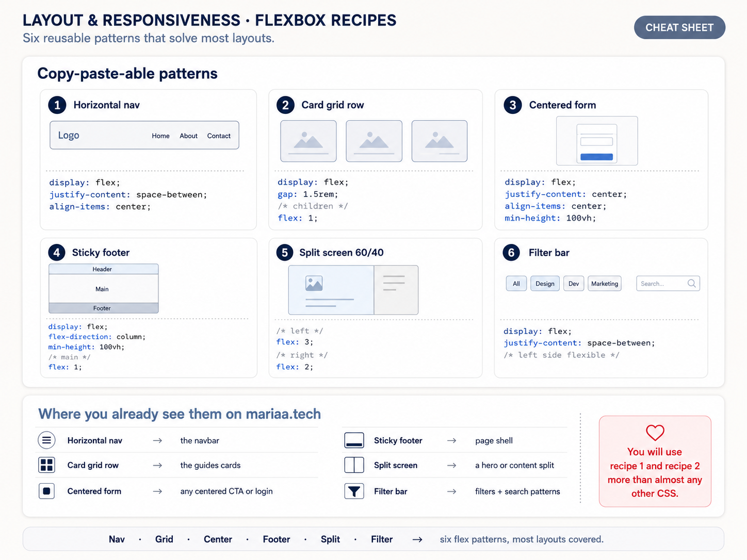Toggle the Marketing filter chip
747x560 pixels.
[x=605, y=284]
